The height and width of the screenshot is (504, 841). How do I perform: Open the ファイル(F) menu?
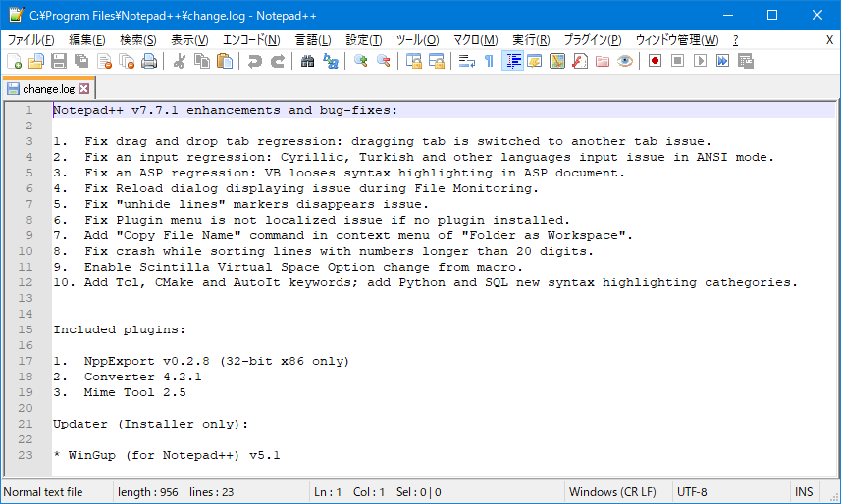tap(31, 40)
